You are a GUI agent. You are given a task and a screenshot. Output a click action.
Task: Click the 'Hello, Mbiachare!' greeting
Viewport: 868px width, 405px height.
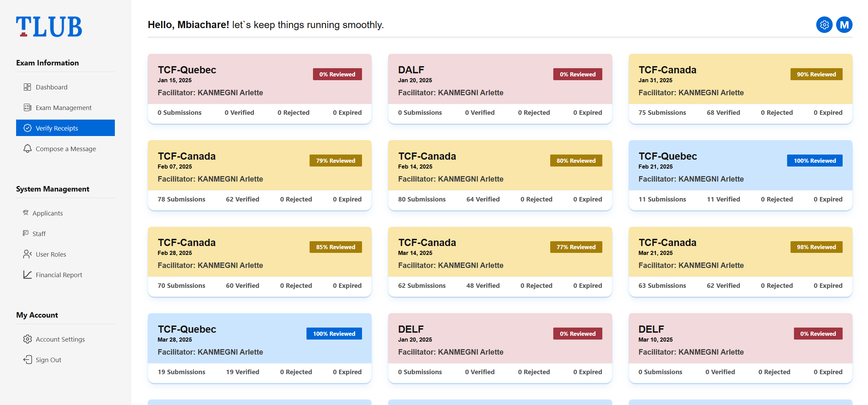pos(188,25)
